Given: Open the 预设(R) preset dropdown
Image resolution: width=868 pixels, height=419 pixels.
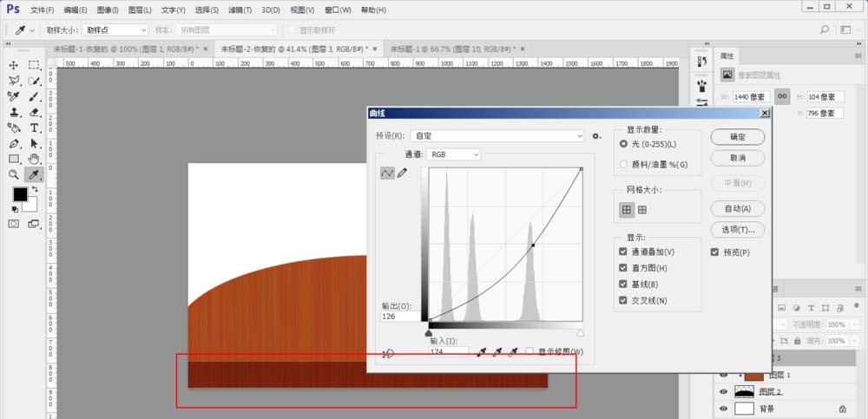Looking at the screenshot, I should [498, 136].
